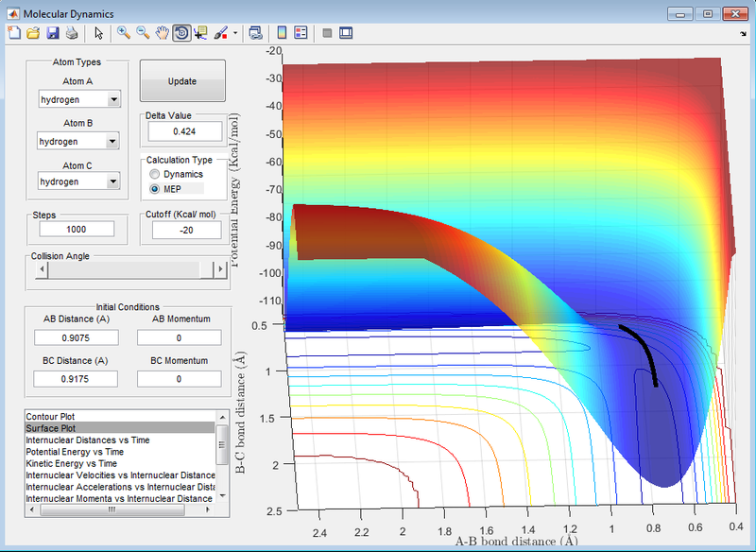Click the plot list horizontal scrollbar thumb

click(x=112, y=509)
